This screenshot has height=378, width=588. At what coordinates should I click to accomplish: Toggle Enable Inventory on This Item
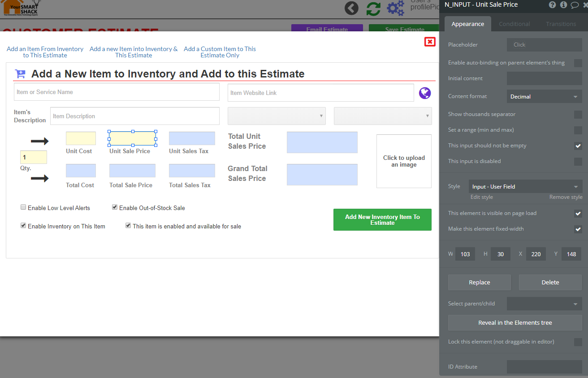click(23, 226)
